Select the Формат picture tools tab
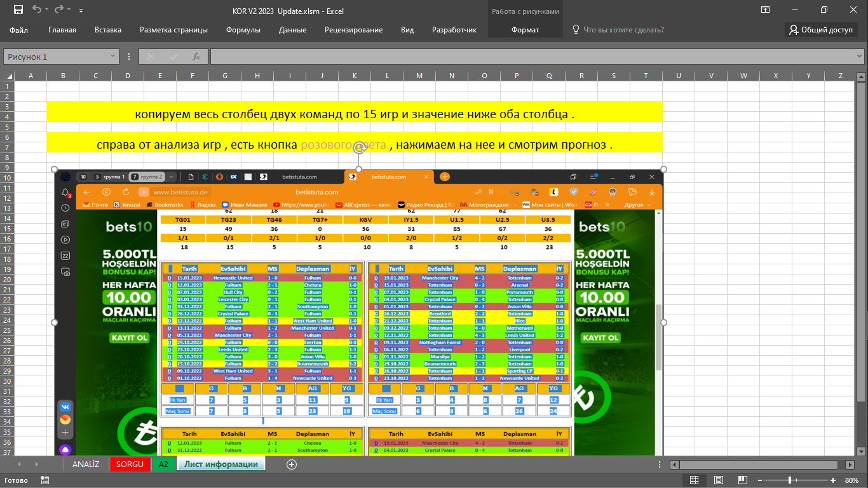Image resolution: width=868 pixels, height=488 pixels. pos(525,30)
